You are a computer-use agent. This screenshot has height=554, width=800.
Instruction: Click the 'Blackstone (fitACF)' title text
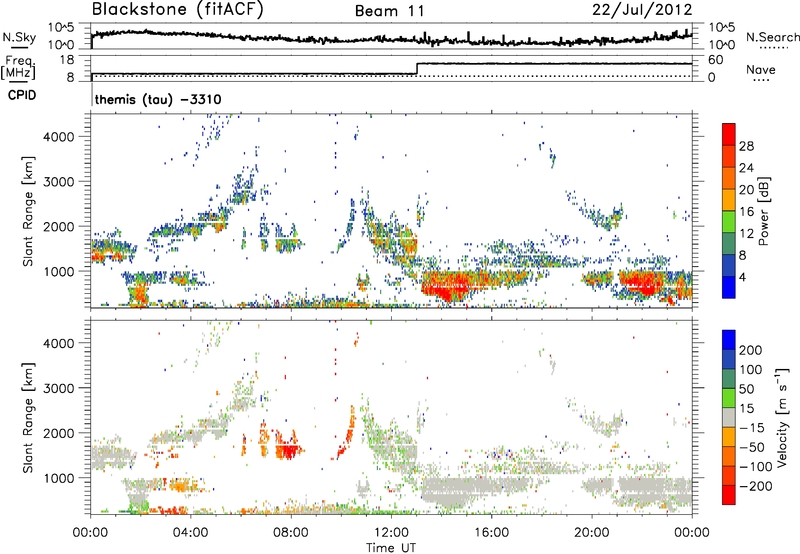click(177, 9)
